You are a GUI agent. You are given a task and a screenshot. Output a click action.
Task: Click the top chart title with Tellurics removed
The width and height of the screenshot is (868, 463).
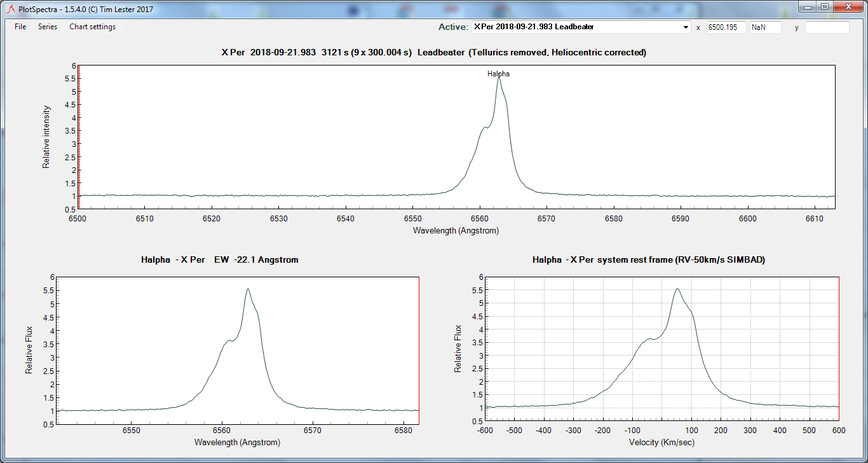pyautogui.click(x=433, y=52)
